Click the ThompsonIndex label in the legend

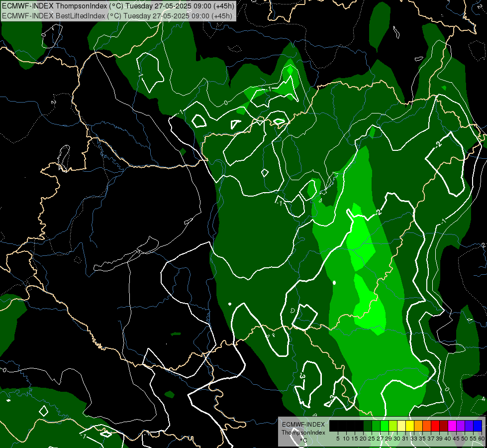[303, 433]
